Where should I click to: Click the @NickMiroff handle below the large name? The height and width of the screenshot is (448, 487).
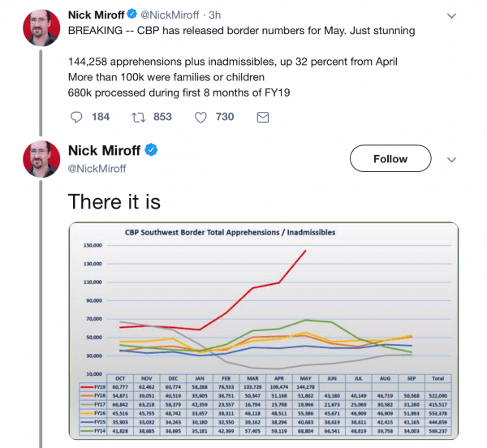coord(97,168)
